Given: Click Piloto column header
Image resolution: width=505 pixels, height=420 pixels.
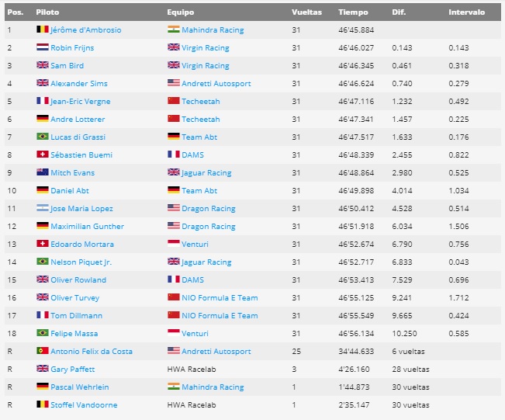Looking at the screenshot, I should point(47,12).
